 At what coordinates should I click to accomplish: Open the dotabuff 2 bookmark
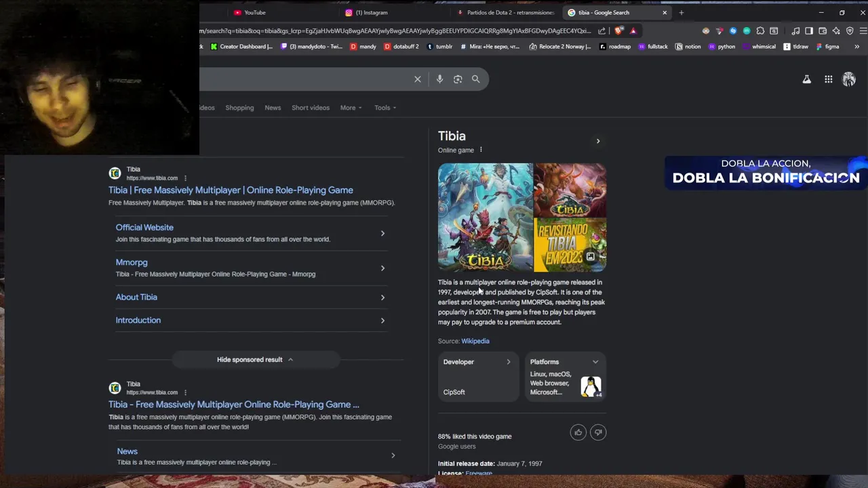pos(401,47)
